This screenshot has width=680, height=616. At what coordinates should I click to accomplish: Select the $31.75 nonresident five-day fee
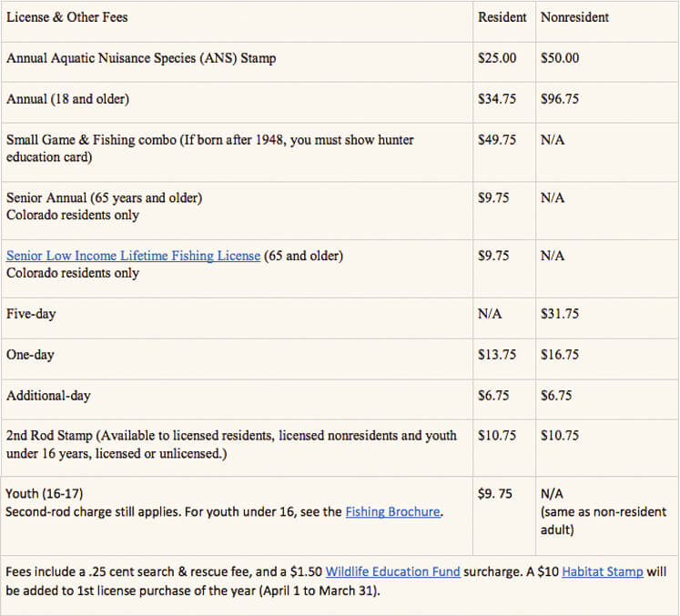click(x=560, y=314)
